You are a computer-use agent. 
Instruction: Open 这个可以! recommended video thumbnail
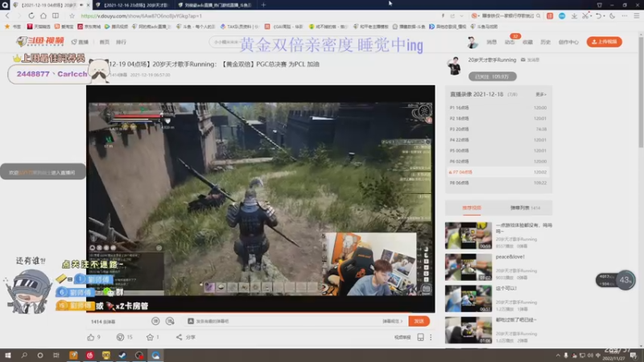[469, 298]
